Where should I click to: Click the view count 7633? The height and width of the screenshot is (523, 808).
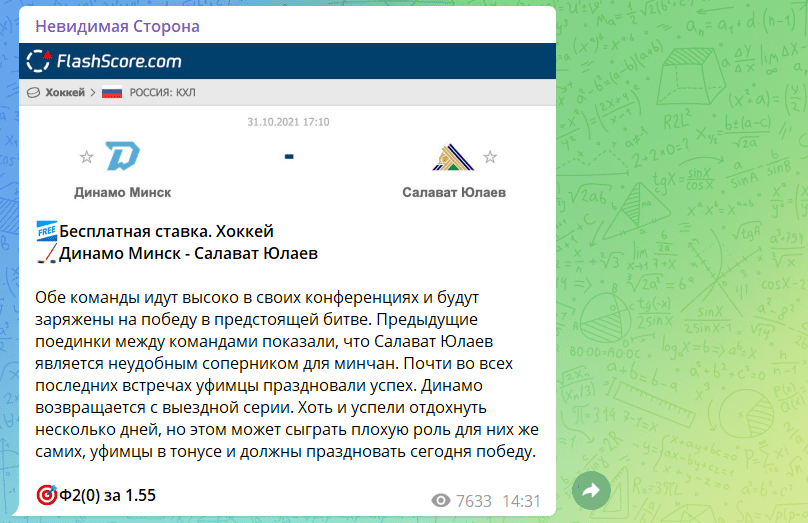tap(474, 501)
